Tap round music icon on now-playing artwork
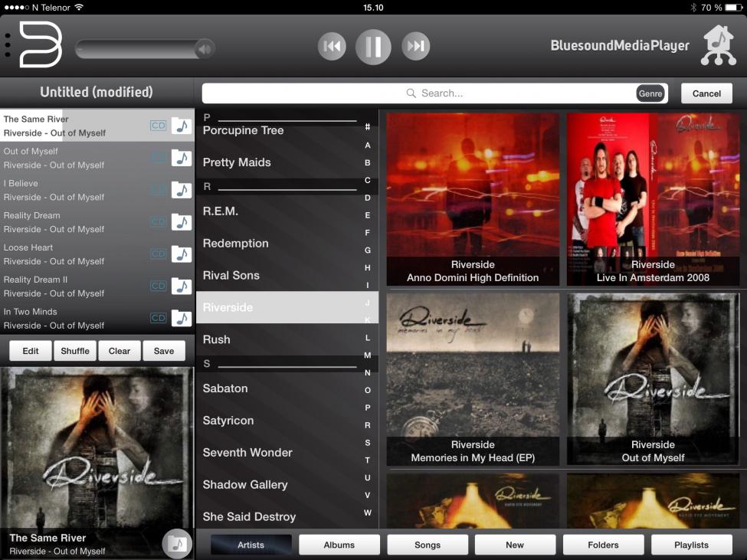 click(177, 543)
